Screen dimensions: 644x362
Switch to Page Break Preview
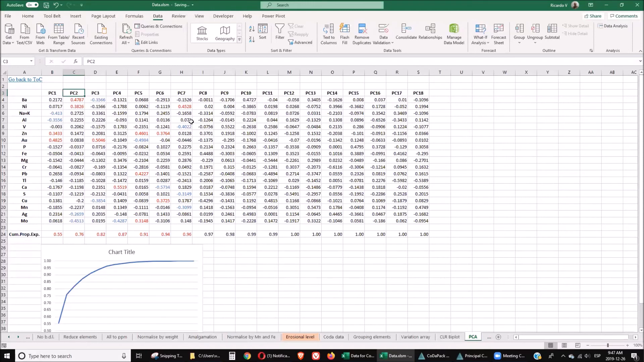(578, 345)
